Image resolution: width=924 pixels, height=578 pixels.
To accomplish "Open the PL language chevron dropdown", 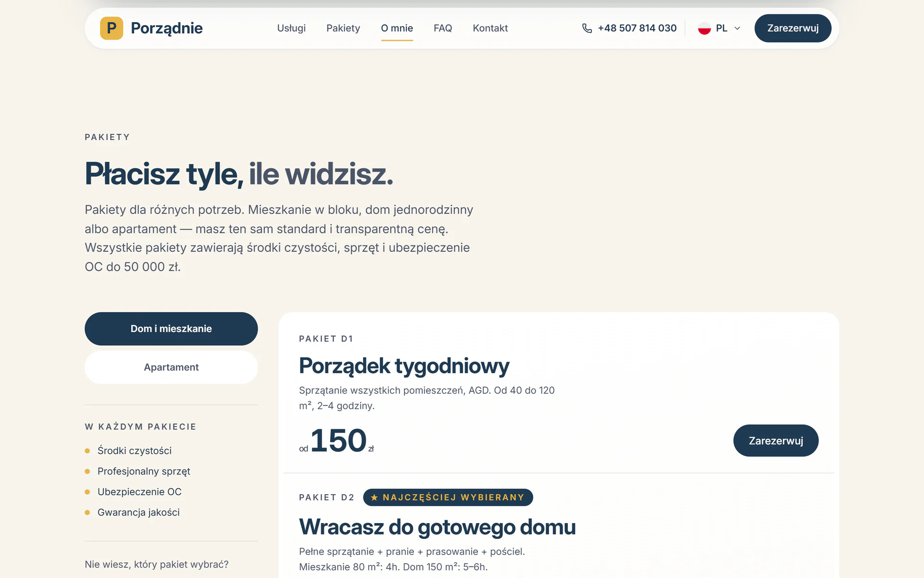I will tap(737, 28).
